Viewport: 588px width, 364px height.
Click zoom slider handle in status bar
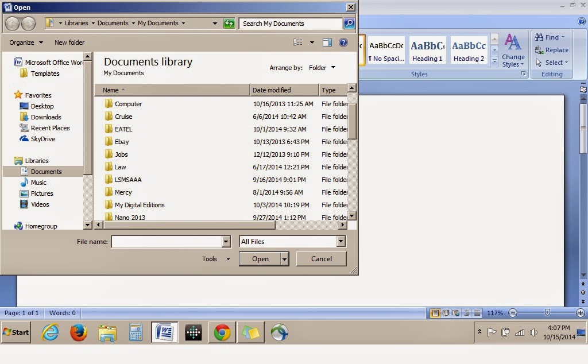[547, 312]
